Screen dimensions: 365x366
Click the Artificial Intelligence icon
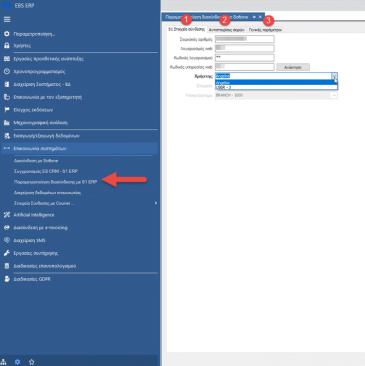[x=7, y=215]
